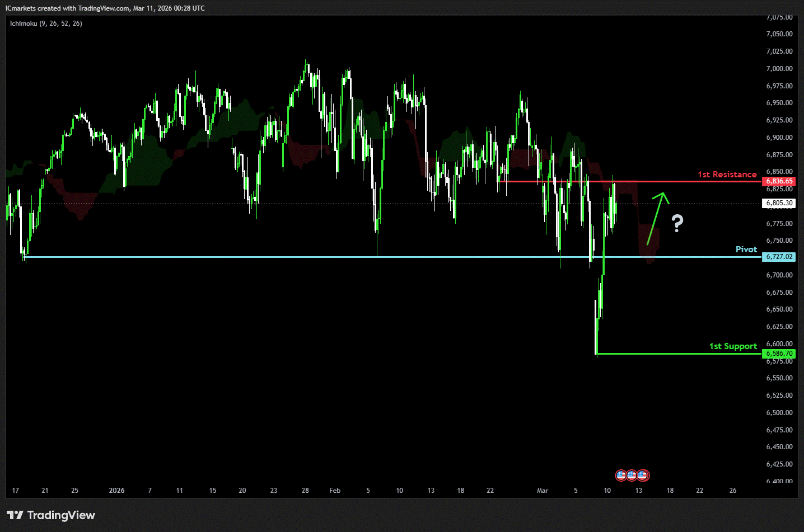
Task: Click the 'Mar' label on the time axis
Action: pyautogui.click(x=542, y=491)
